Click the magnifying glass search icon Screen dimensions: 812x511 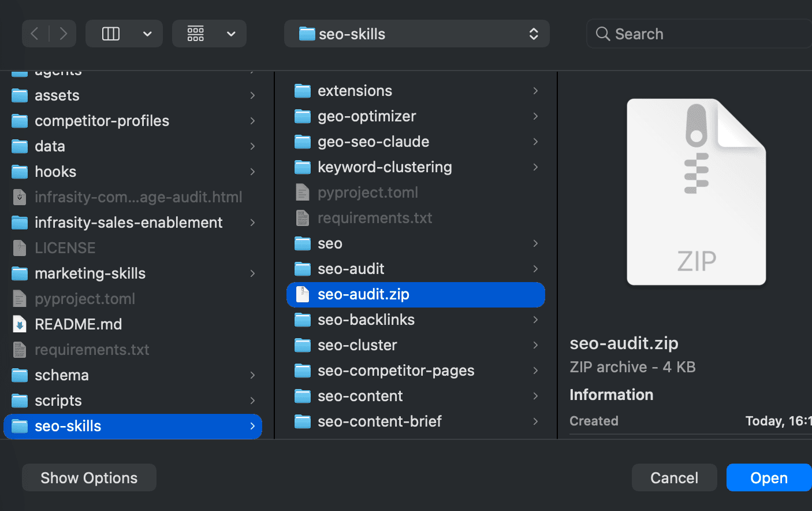point(603,34)
